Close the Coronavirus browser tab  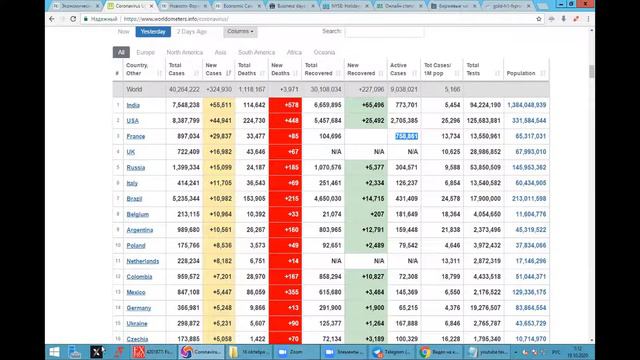151,6
